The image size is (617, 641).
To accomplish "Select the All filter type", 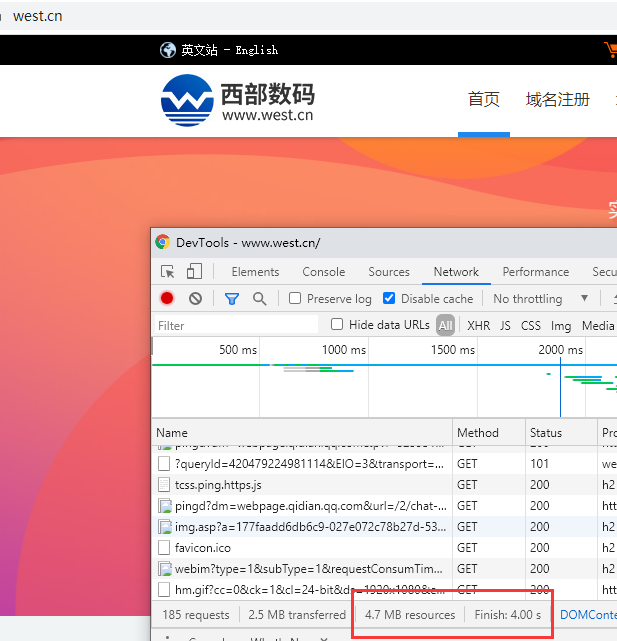I will [445, 325].
